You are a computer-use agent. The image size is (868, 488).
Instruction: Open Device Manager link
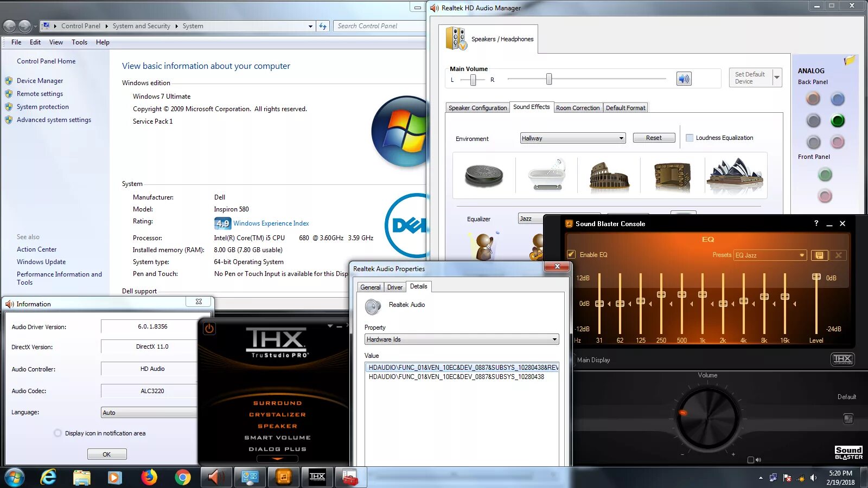pos(40,81)
